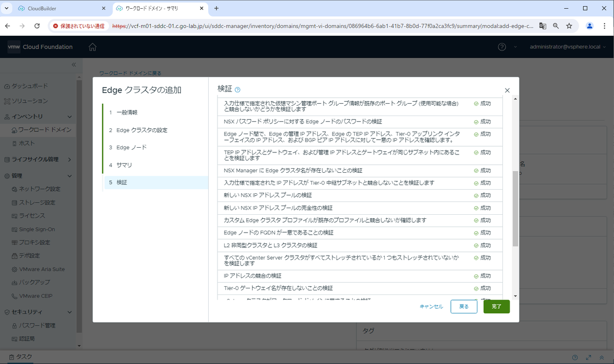Image resolution: width=614 pixels, height=364 pixels.
Task: Open administrator@vsphere.local user dropdown
Action: click(568, 47)
